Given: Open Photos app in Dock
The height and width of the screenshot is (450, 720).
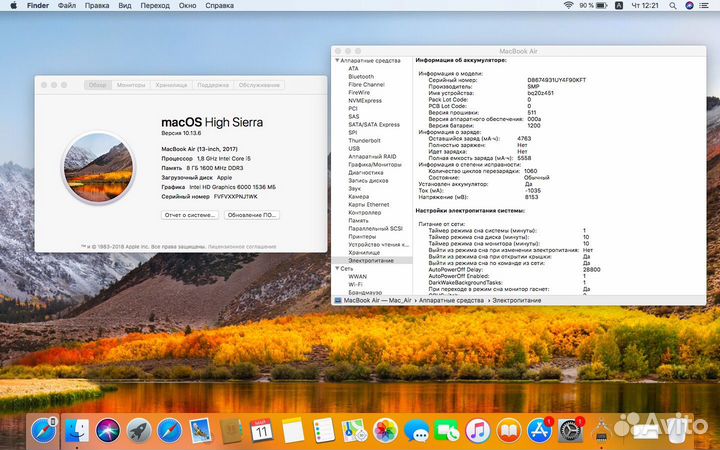Looking at the screenshot, I should tap(385, 431).
